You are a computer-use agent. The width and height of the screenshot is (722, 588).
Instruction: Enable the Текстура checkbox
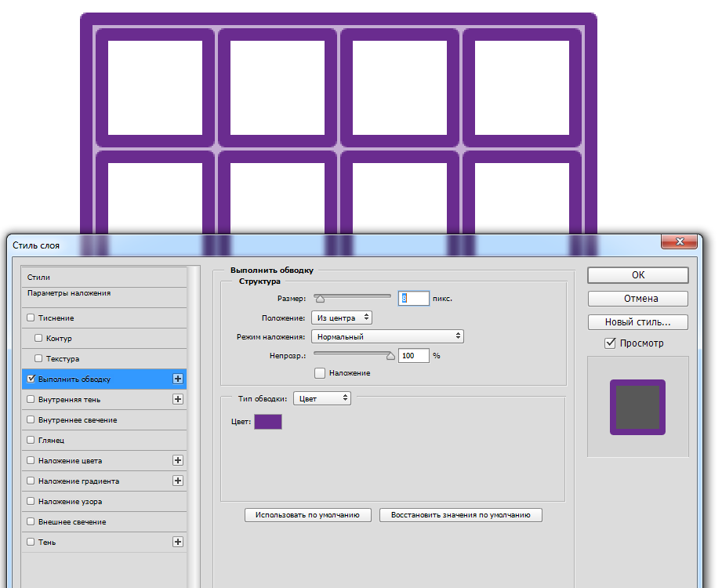tap(38, 358)
